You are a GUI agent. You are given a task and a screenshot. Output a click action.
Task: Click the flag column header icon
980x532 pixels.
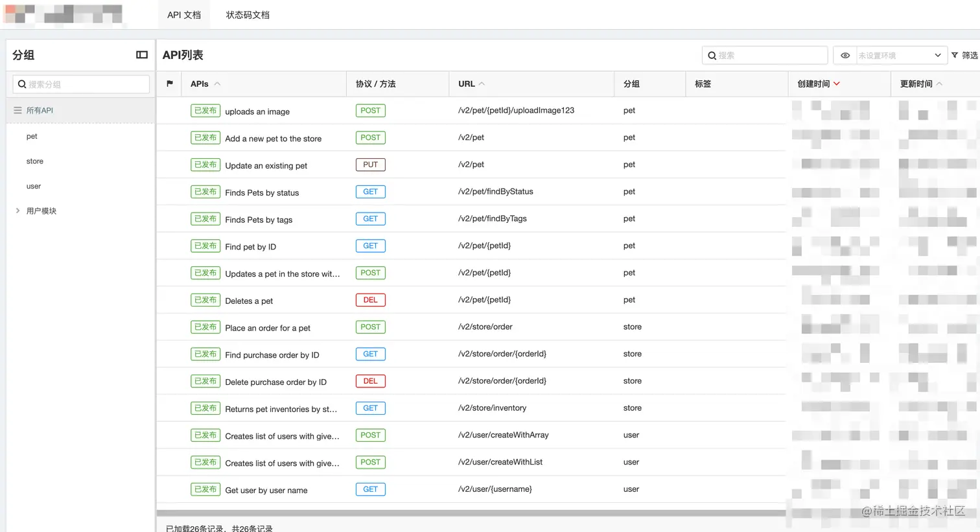170,84
